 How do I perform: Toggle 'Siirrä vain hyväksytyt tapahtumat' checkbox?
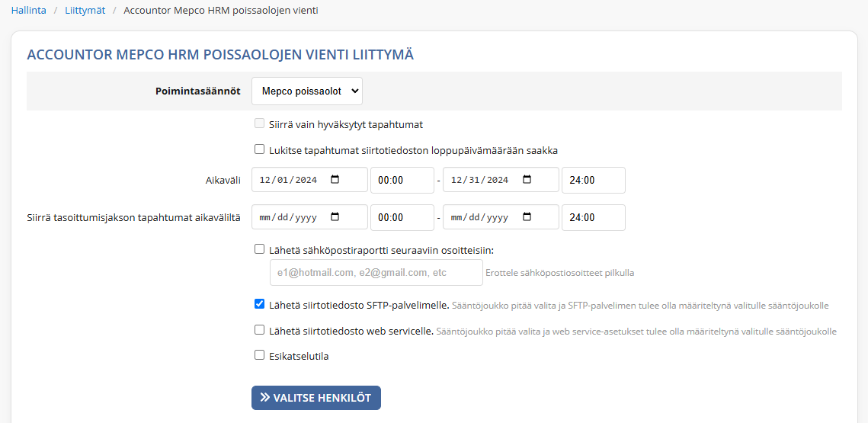259,123
